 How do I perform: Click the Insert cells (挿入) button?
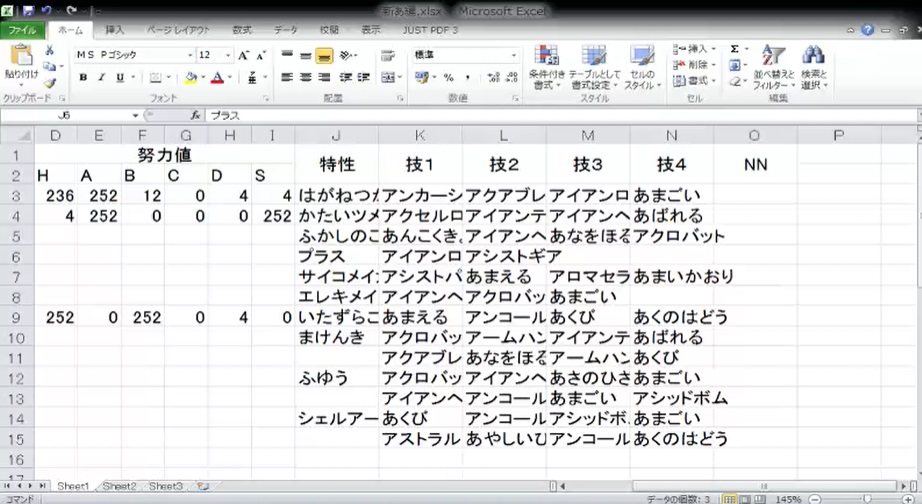(694, 49)
